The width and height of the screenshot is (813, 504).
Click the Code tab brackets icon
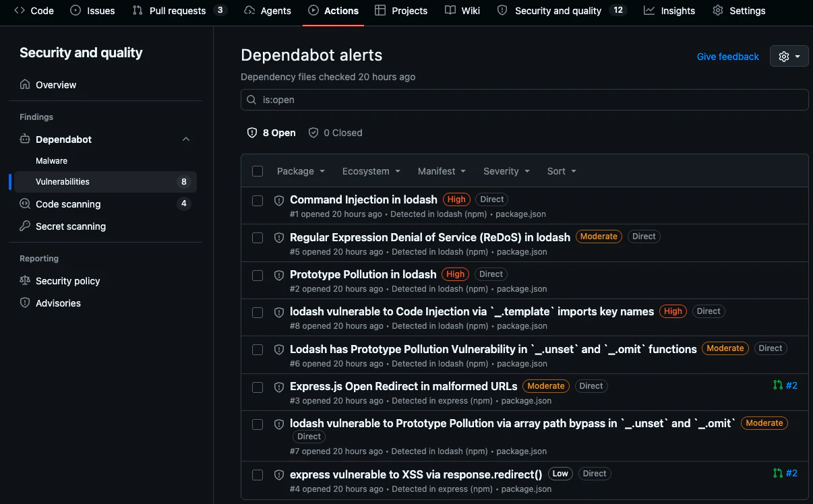coord(20,11)
